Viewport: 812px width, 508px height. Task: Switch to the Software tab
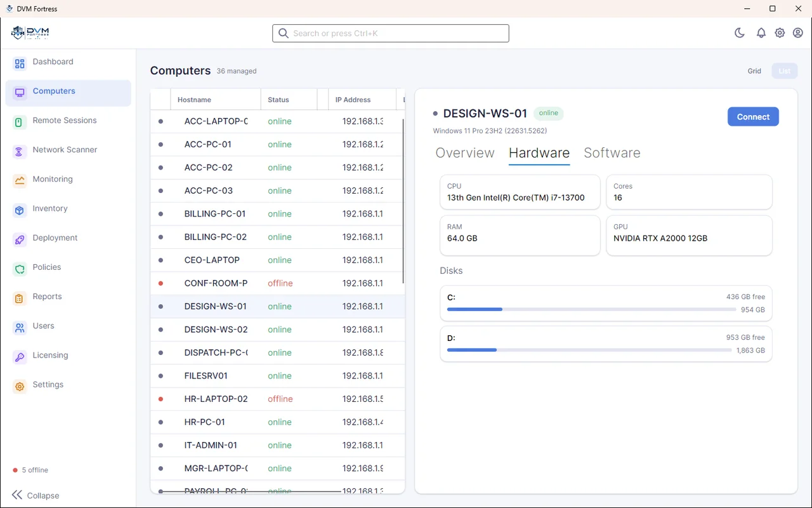[612, 153]
